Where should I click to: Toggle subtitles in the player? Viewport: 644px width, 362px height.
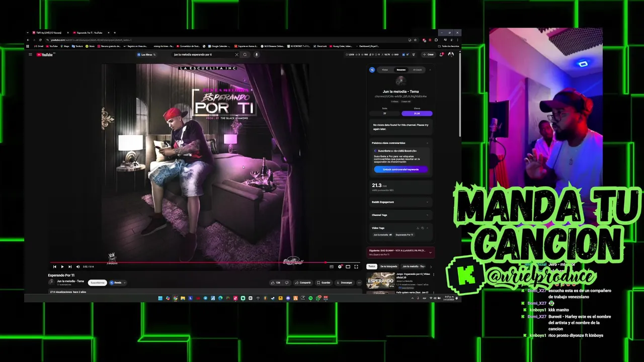(x=332, y=266)
